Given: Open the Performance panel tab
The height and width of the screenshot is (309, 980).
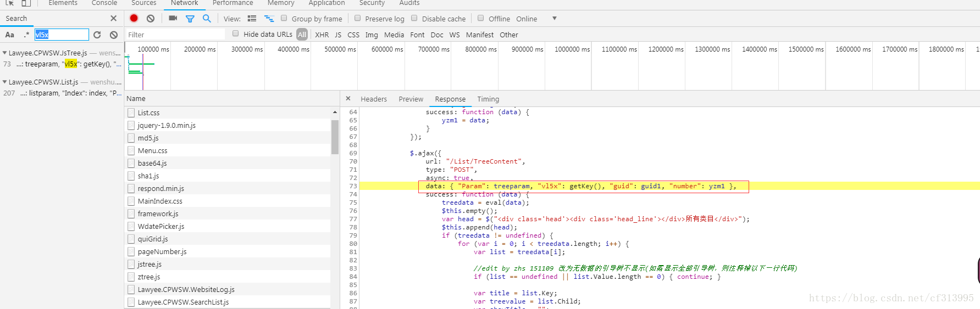Looking at the screenshot, I should point(233,3).
